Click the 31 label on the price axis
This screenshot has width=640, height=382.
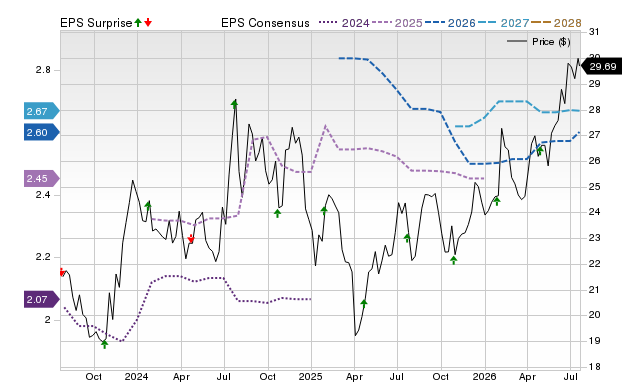pyautogui.click(x=594, y=32)
